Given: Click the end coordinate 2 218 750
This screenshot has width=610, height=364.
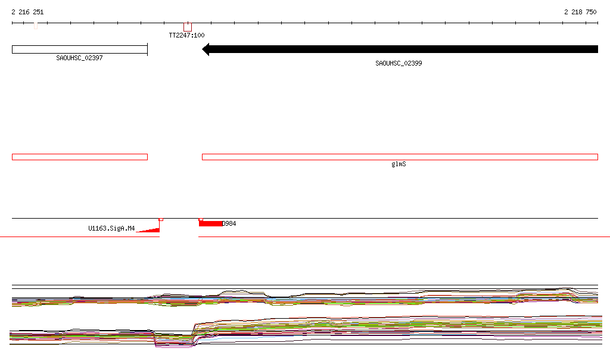Looking at the screenshot, I should (580, 12).
